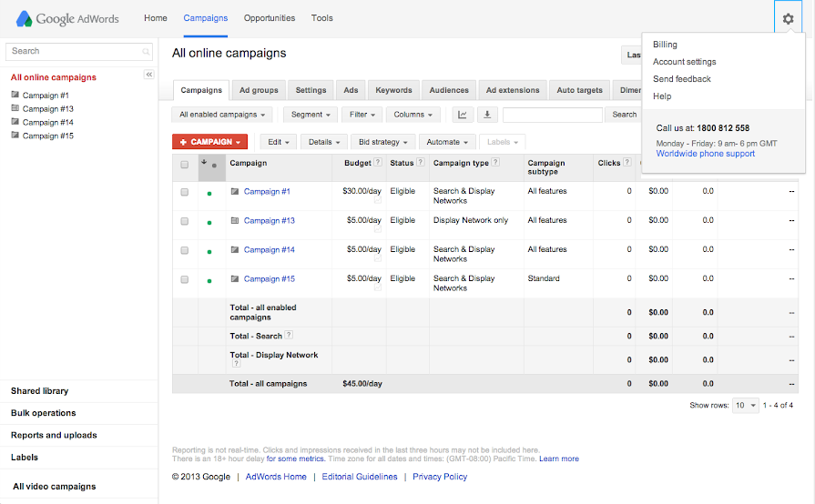Click the Campaign type help icon
The height and width of the screenshot is (504, 815).
coord(496,163)
